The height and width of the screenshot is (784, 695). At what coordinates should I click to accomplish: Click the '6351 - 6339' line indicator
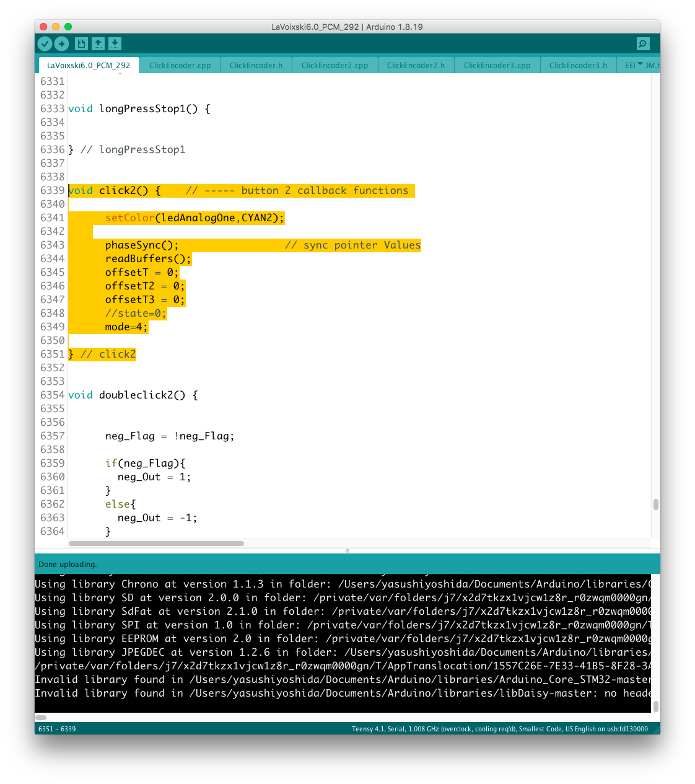click(x=57, y=729)
